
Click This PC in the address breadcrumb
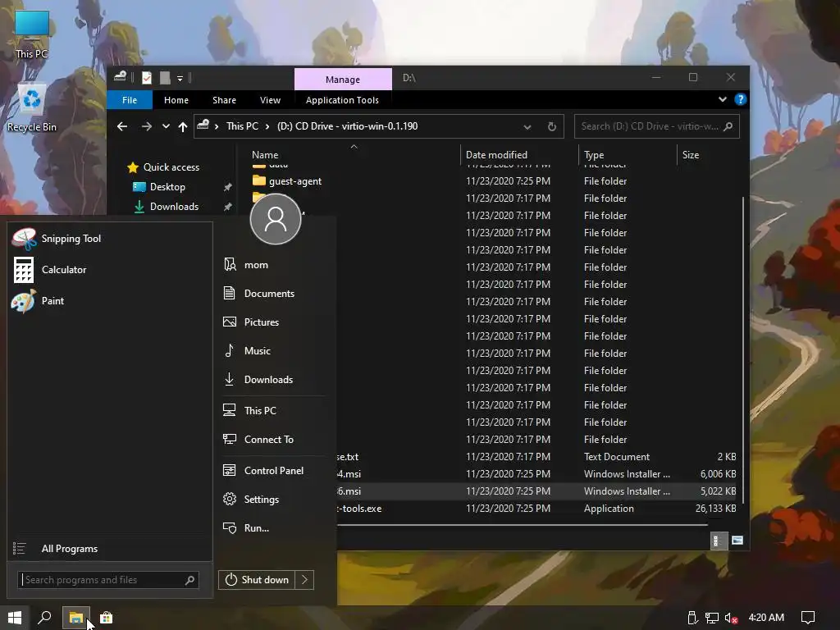[x=242, y=126]
